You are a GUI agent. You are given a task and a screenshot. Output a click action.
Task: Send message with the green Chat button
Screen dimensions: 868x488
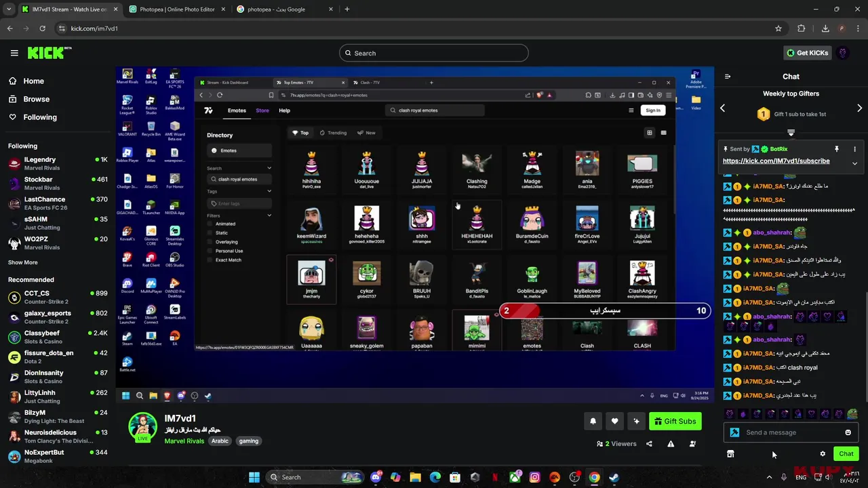[x=846, y=454]
